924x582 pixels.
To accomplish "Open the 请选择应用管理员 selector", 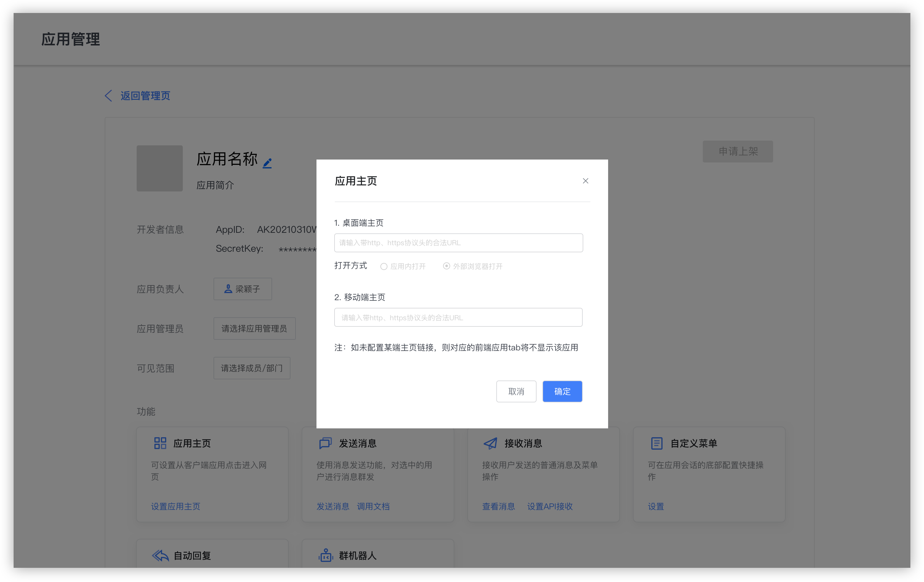I will 254,328.
